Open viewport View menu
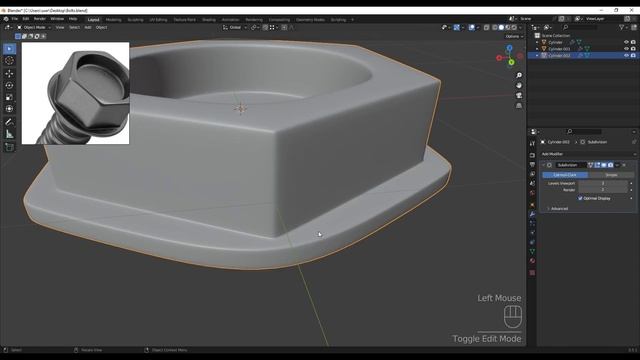 tap(60, 27)
